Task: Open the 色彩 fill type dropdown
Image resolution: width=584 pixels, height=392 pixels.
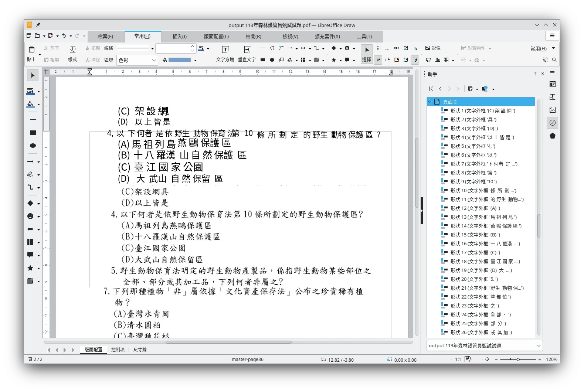Action: click(x=137, y=60)
